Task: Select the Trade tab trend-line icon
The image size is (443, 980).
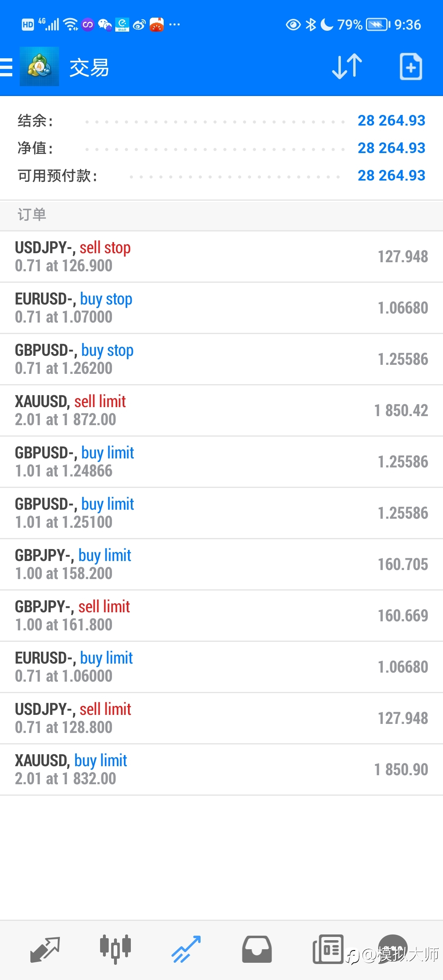Action: coord(186,950)
